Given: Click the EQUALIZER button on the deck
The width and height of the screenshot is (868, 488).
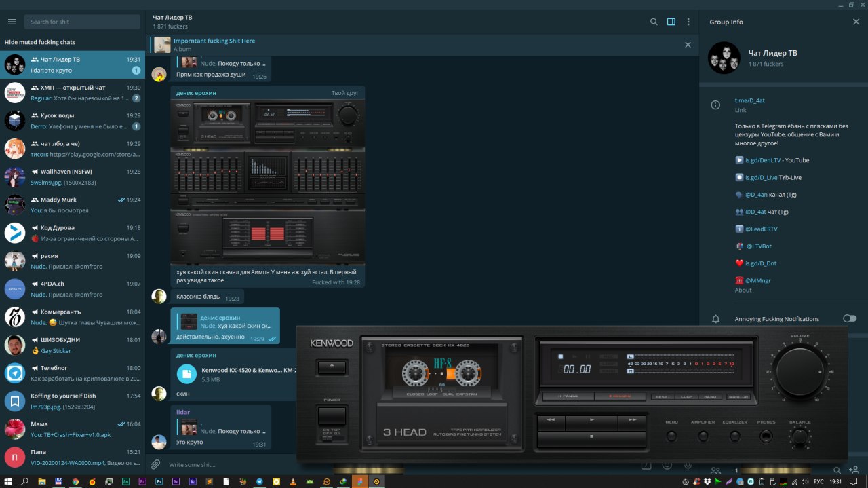Looking at the screenshot, I should [x=734, y=436].
